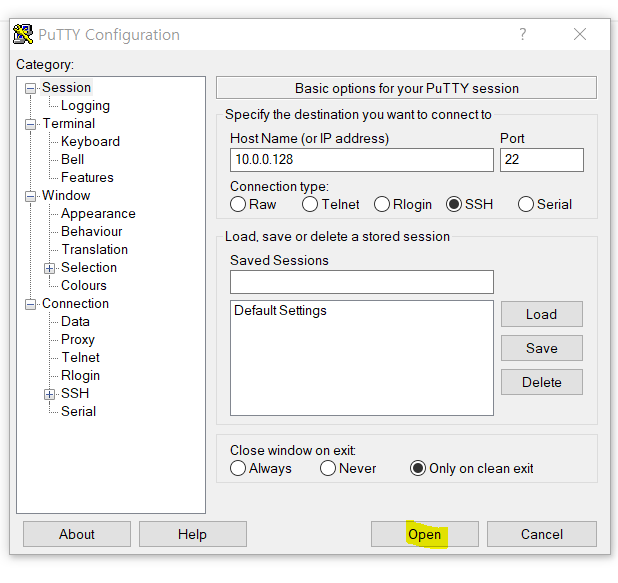Open the Selection settings category
Screen dimensions: 618x583
pos(89,268)
